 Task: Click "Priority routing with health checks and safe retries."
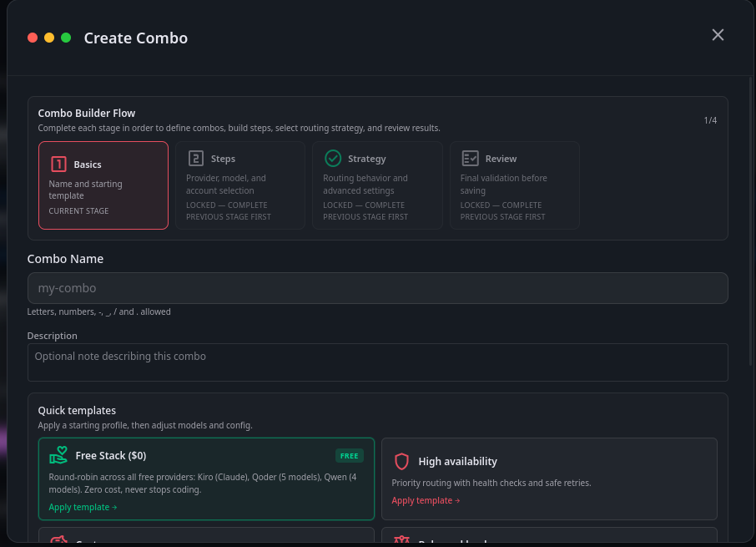(491, 483)
